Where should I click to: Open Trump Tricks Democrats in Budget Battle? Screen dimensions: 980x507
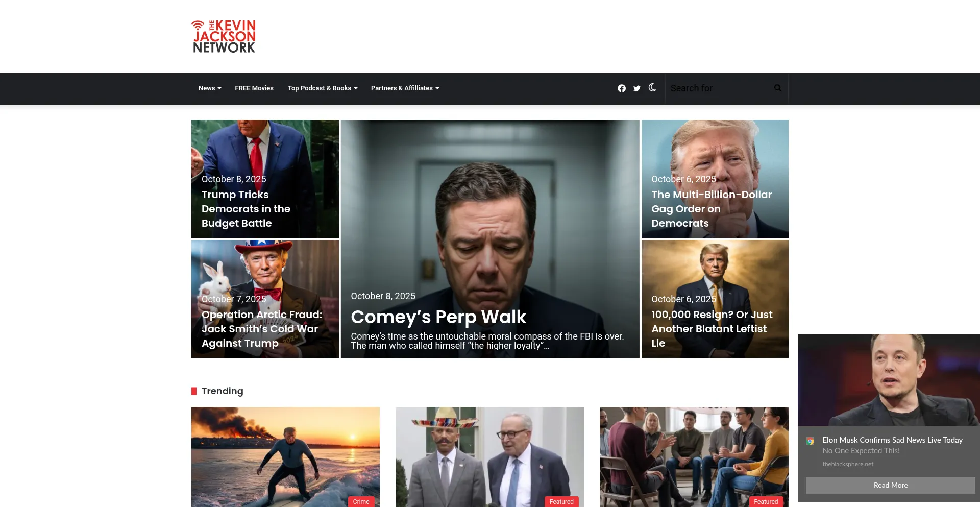[246, 209]
